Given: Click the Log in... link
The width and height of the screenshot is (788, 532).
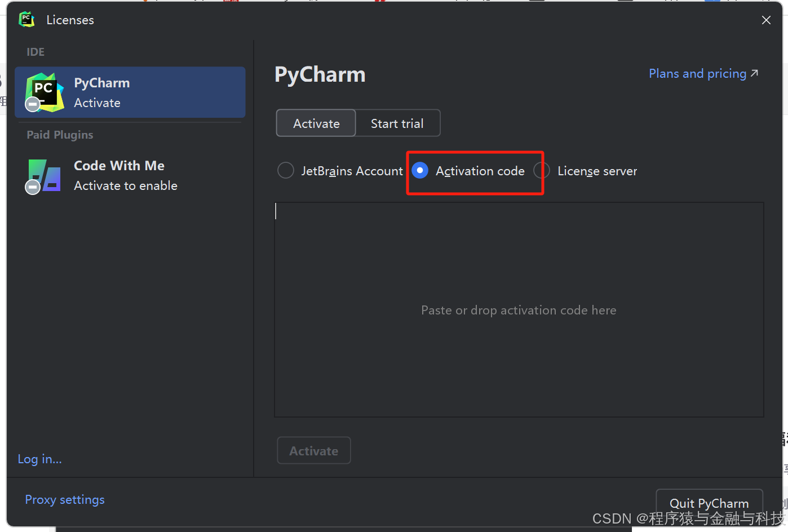Looking at the screenshot, I should click(40, 459).
